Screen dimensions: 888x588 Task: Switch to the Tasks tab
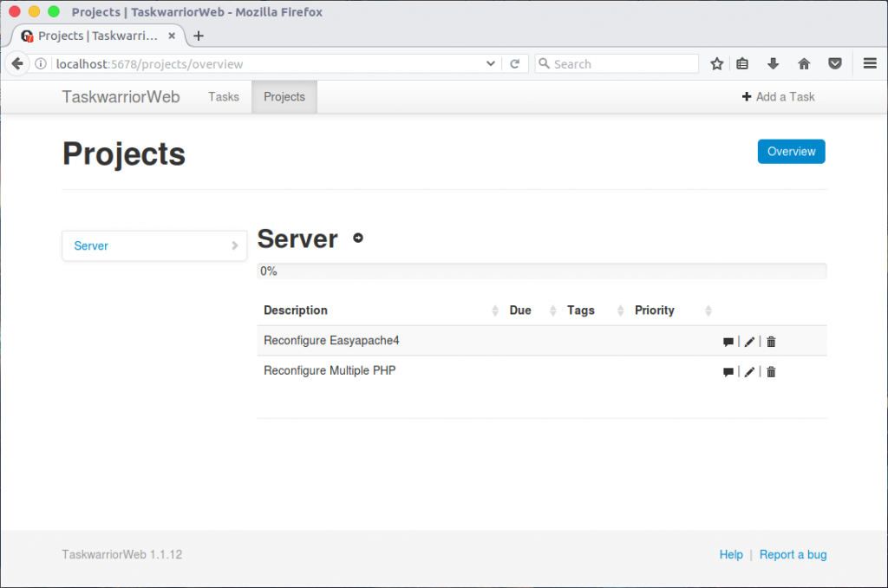click(x=223, y=96)
